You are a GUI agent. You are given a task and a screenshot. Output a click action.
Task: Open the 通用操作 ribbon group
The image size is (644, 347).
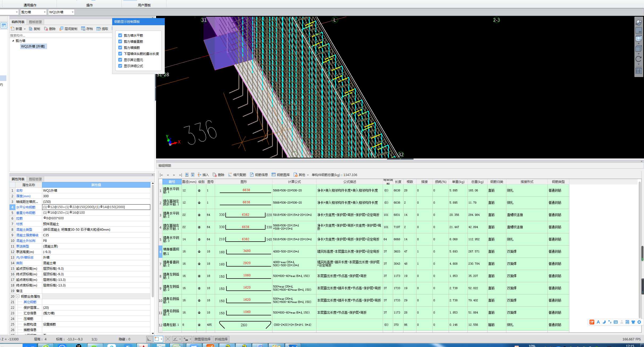point(30,5)
